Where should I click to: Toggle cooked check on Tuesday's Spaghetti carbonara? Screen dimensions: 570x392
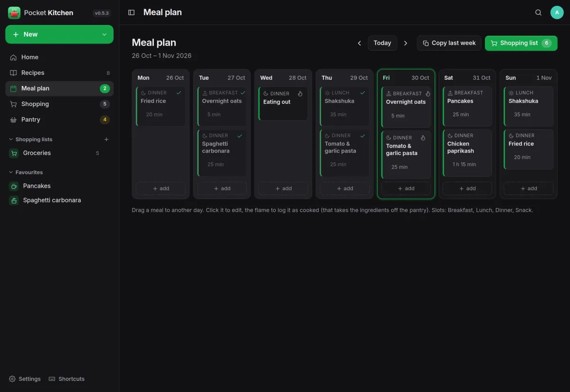pos(240,135)
